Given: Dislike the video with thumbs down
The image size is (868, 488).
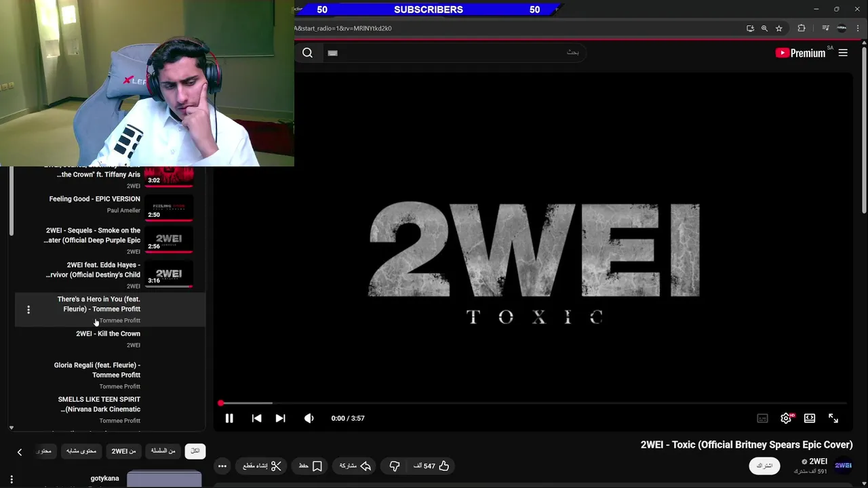Looking at the screenshot, I should click(x=394, y=466).
